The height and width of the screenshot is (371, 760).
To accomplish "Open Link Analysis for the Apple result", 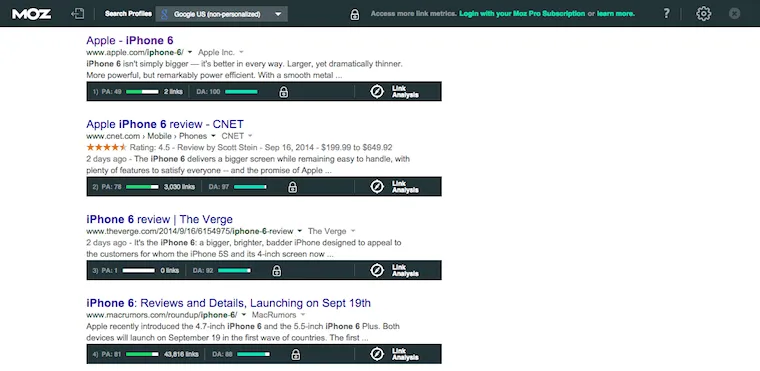I will (x=405, y=92).
